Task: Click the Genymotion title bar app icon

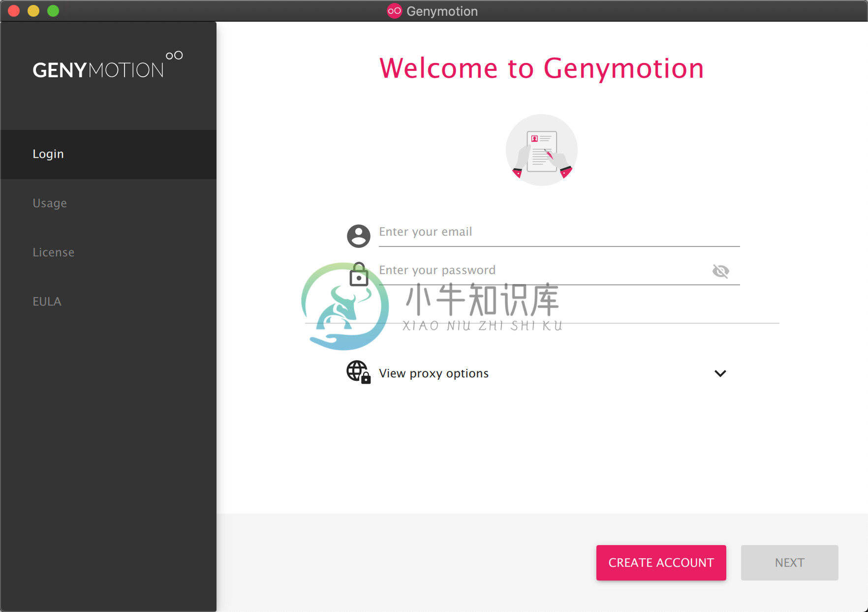Action: 395,11
